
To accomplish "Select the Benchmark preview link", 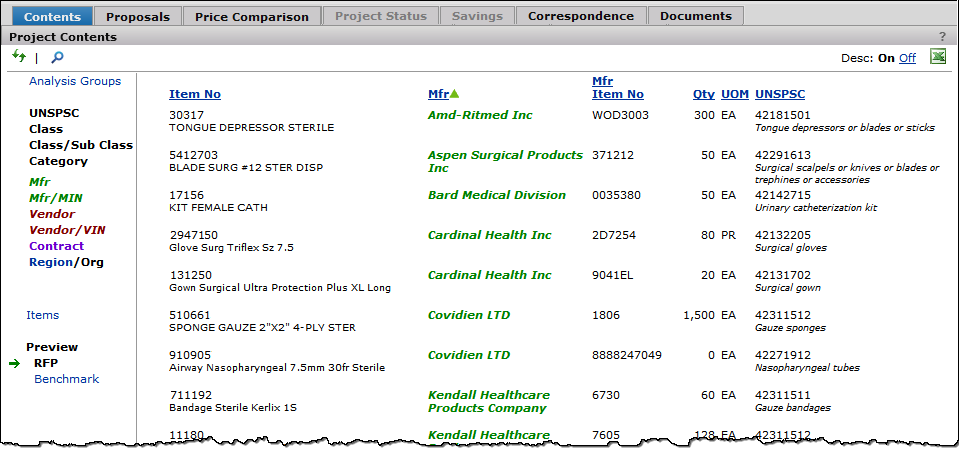I will click(x=67, y=379).
